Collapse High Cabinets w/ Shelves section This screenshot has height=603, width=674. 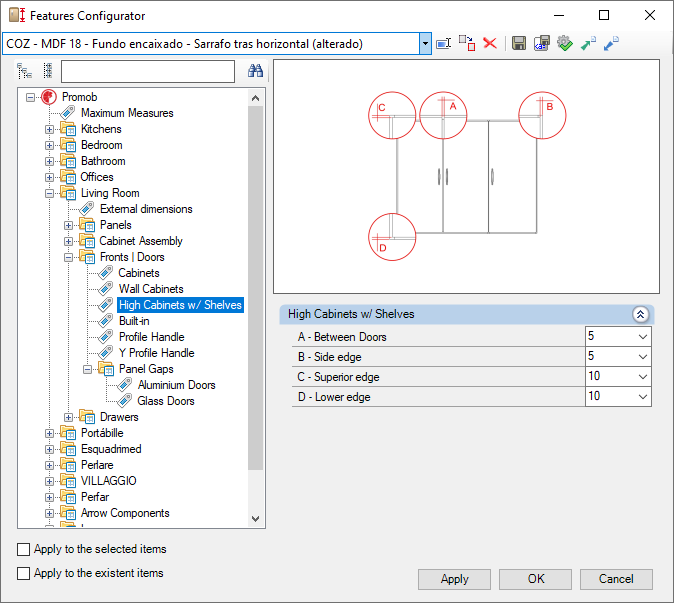[x=640, y=315]
